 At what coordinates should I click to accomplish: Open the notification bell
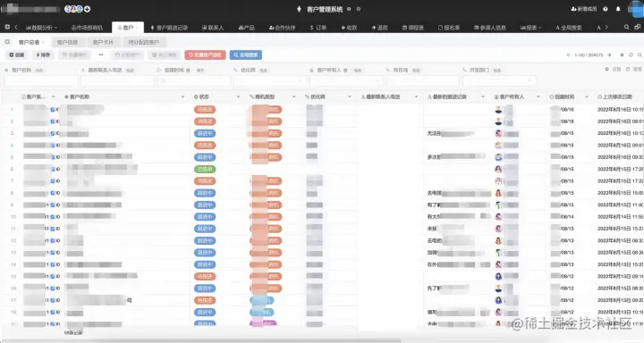[x=618, y=9]
